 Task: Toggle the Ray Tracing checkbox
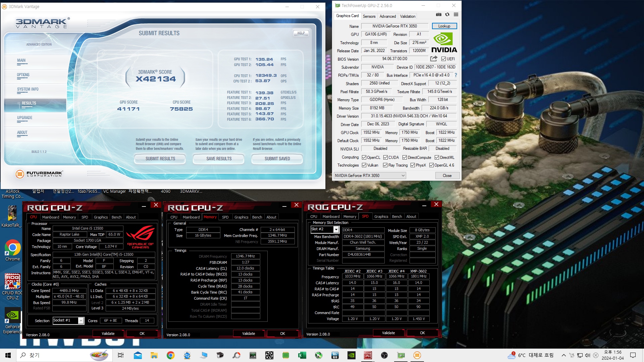[385, 165]
